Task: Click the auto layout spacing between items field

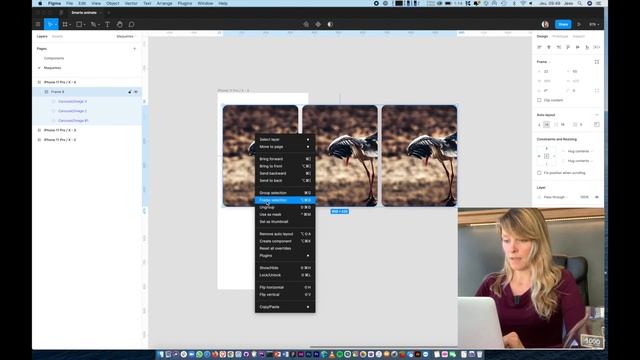Action: 562,124
